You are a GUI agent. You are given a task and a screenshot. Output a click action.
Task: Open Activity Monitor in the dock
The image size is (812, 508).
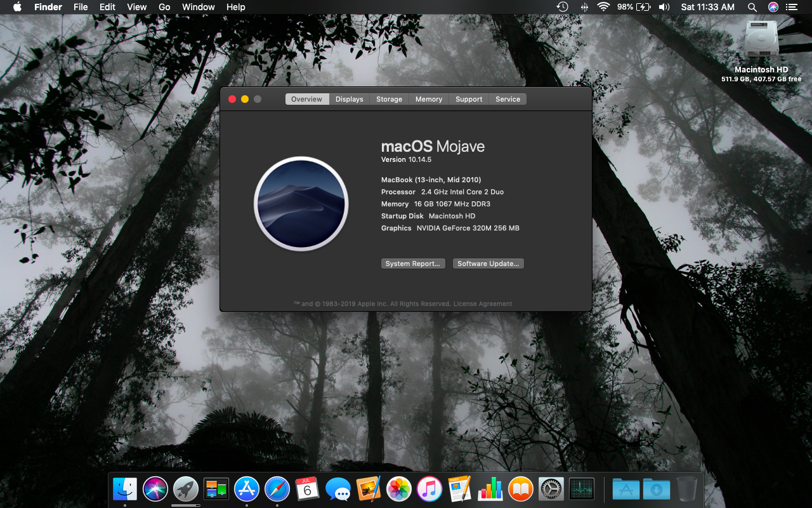point(582,489)
